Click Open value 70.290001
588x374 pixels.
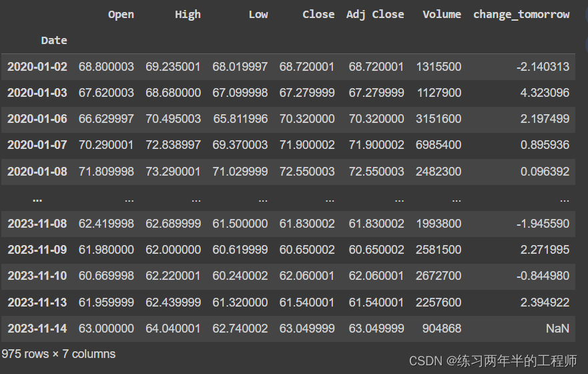point(106,145)
